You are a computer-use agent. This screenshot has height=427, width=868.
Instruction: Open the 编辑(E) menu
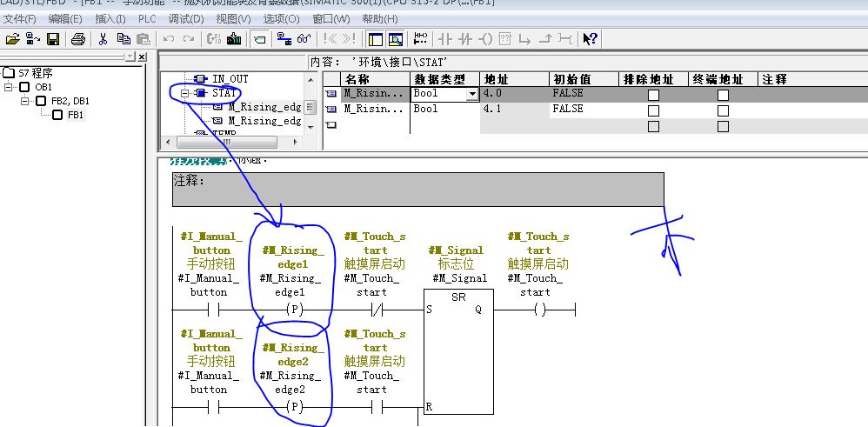(64, 19)
